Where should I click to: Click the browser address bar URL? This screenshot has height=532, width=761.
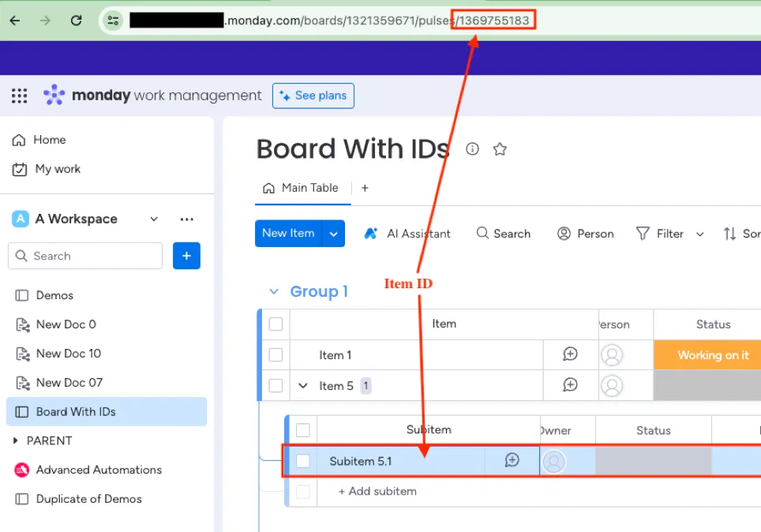pos(329,21)
